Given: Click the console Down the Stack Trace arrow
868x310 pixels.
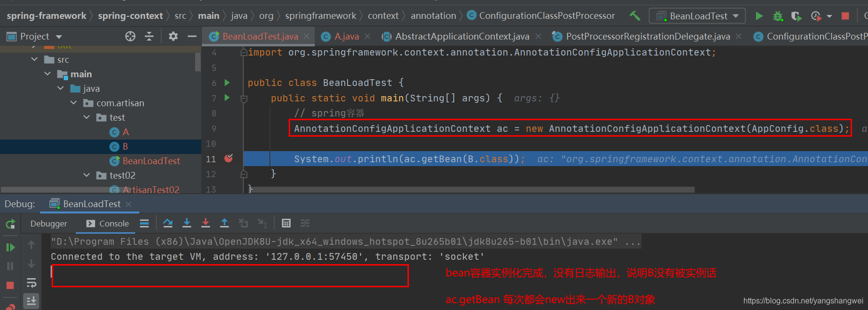Looking at the screenshot, I should (x=31, y=264).
